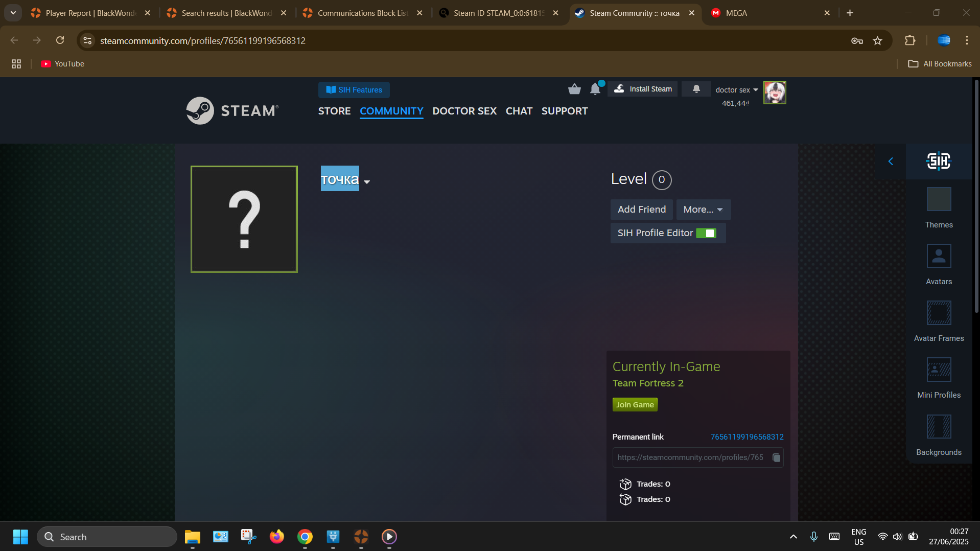Viewport: 980px width, 551px height.
Task: Click the address bar URL
Action: pos(203,41)
